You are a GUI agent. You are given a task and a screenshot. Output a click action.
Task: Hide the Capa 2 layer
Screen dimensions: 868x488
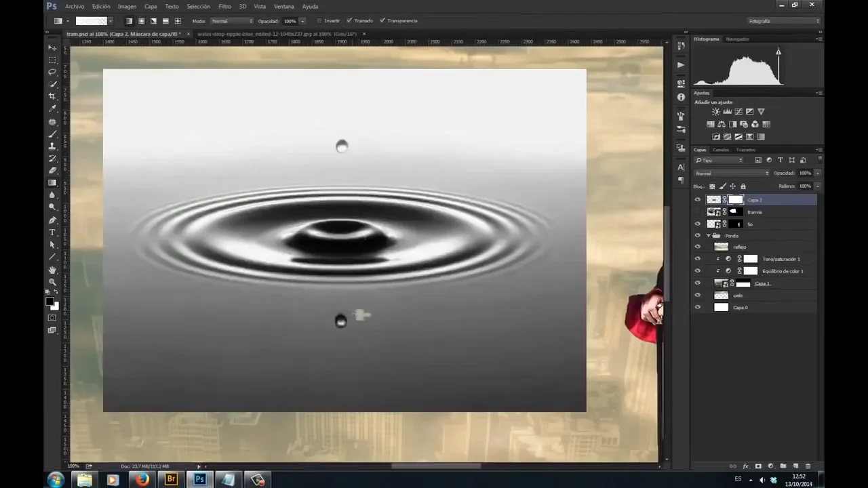click(x=698, y=200)
